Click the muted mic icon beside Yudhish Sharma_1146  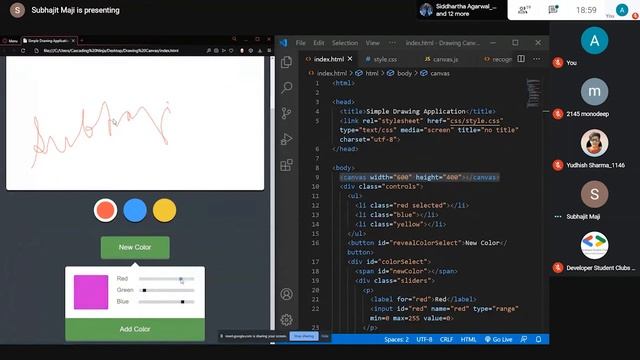click(558, 165)
